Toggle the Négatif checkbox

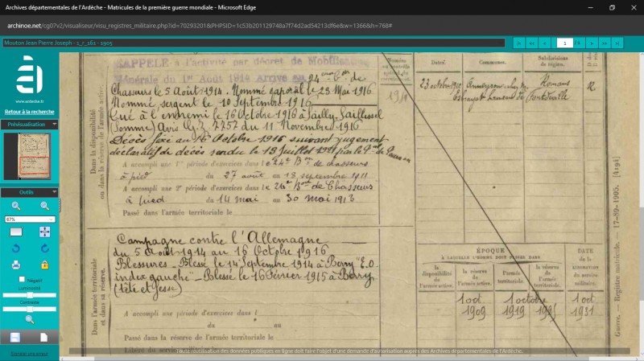click(22, 279)
